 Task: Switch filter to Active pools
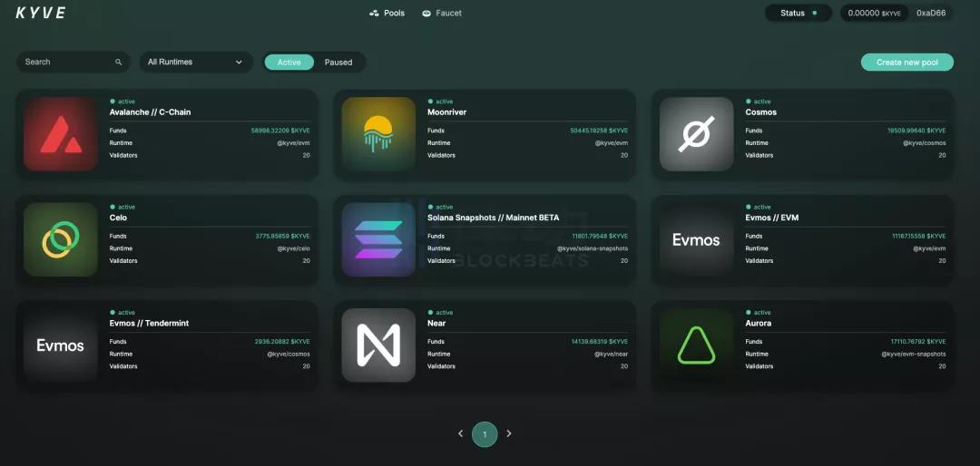(289, 62)
